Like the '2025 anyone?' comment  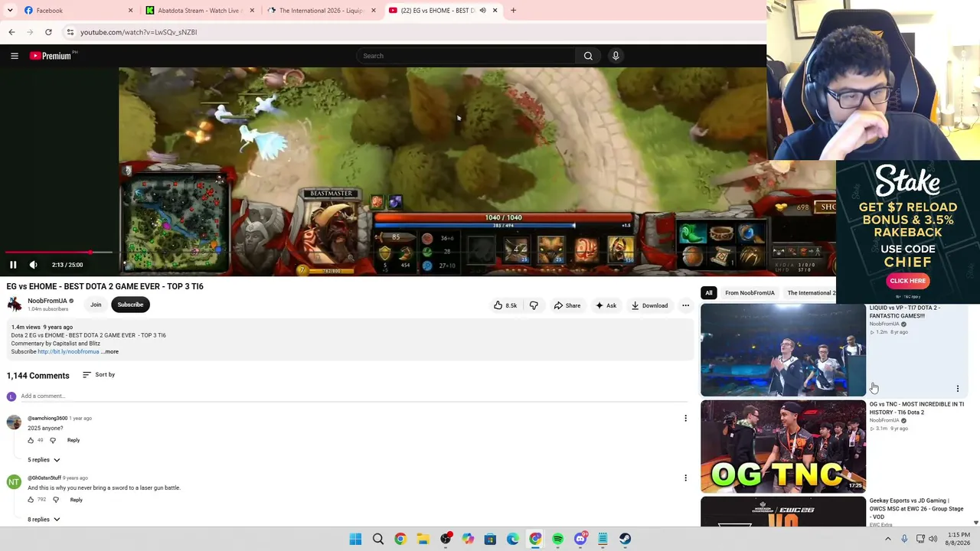click(x=31, y=440)
